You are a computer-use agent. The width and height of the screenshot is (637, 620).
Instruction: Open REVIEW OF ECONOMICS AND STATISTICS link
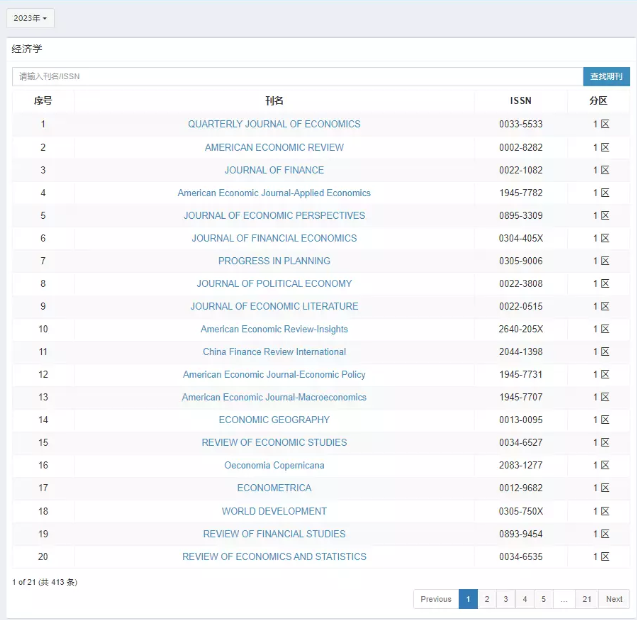(274, 557)
